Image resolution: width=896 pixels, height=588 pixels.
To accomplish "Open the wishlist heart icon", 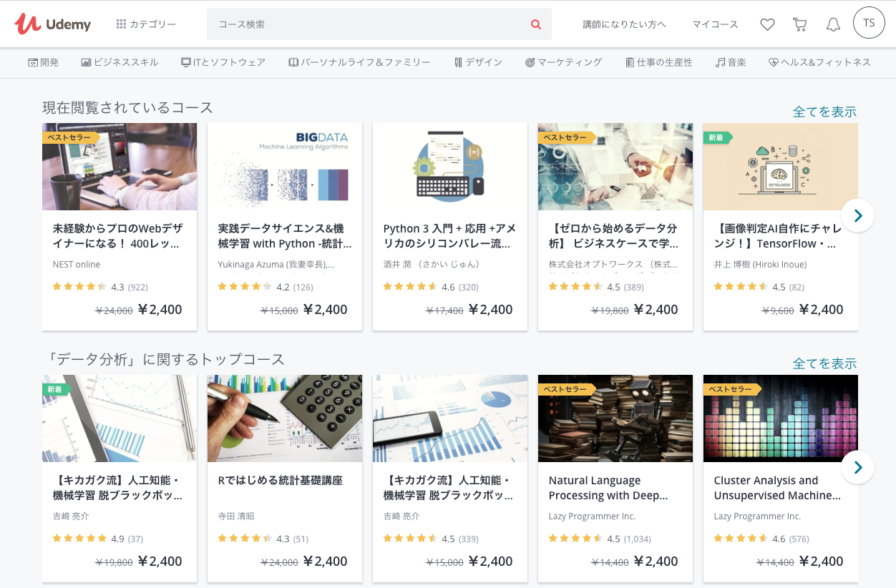I will pos(767,24).
